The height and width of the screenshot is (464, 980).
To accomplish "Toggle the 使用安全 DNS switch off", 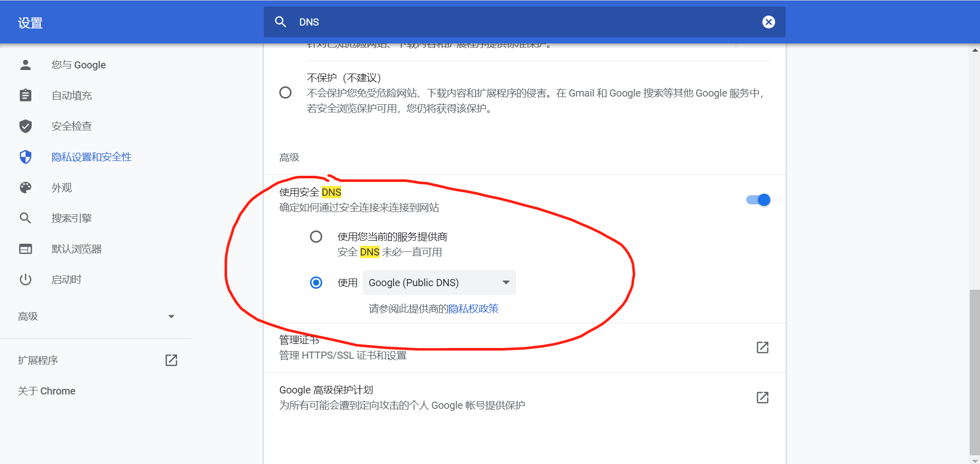I will (x=759, y=200).
